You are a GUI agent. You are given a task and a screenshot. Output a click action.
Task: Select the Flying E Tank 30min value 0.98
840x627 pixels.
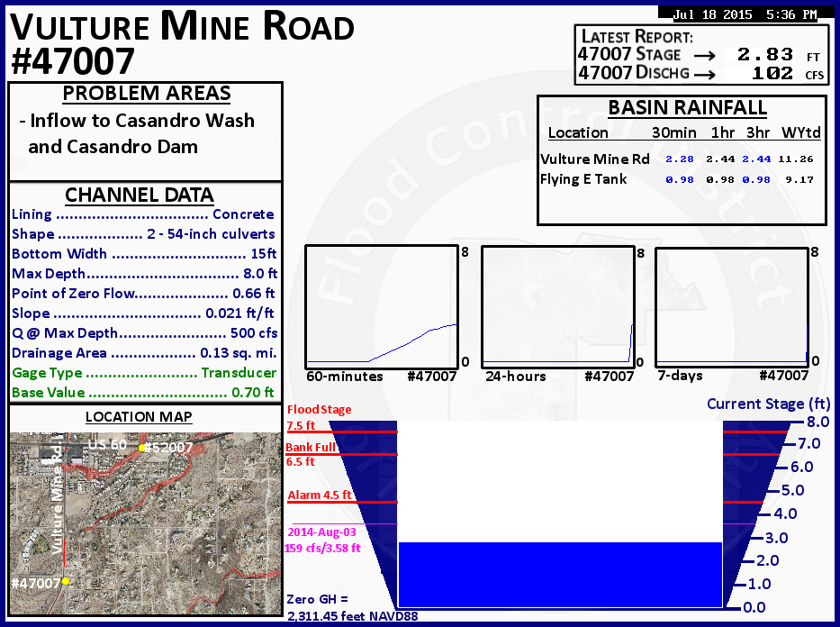679,179
